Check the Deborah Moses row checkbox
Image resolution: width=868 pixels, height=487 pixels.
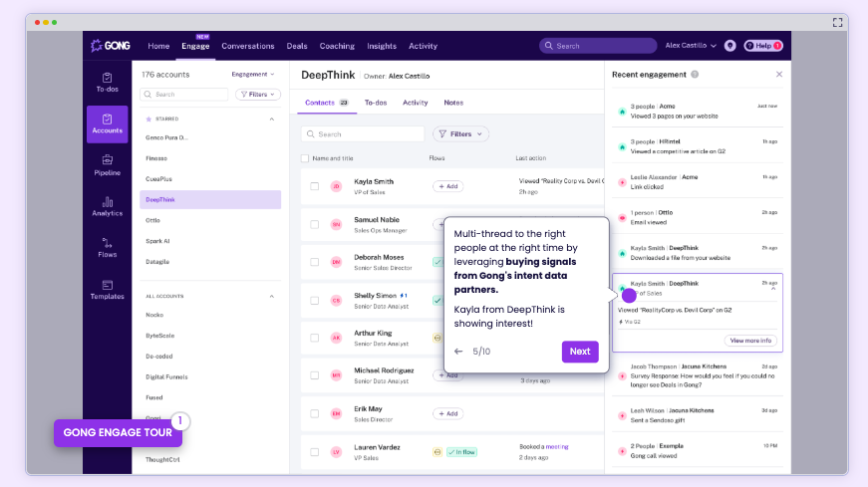315,262
